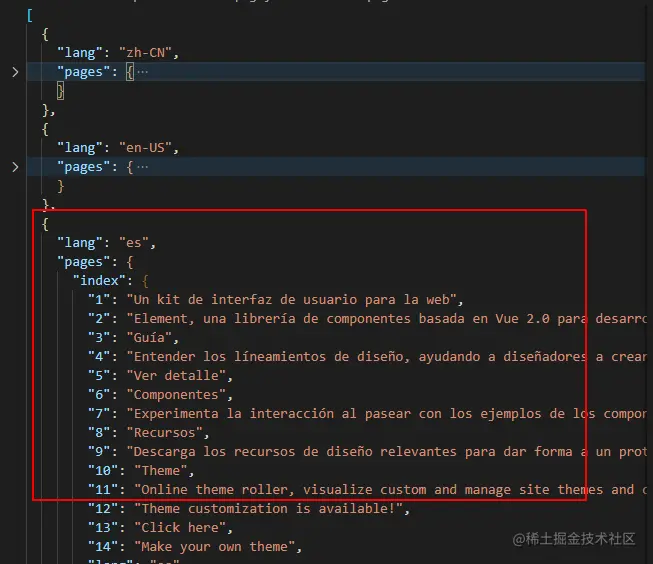Click the "Recursos" value
This screenshot has width=653, height=564.
[x=164, y=433]
